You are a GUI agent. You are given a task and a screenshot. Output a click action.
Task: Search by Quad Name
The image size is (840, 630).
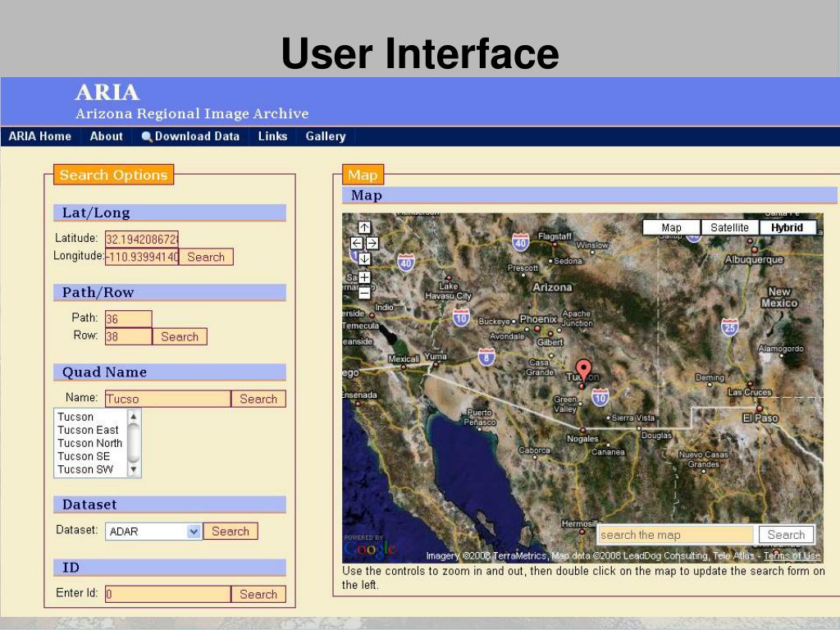pos(258,399)
